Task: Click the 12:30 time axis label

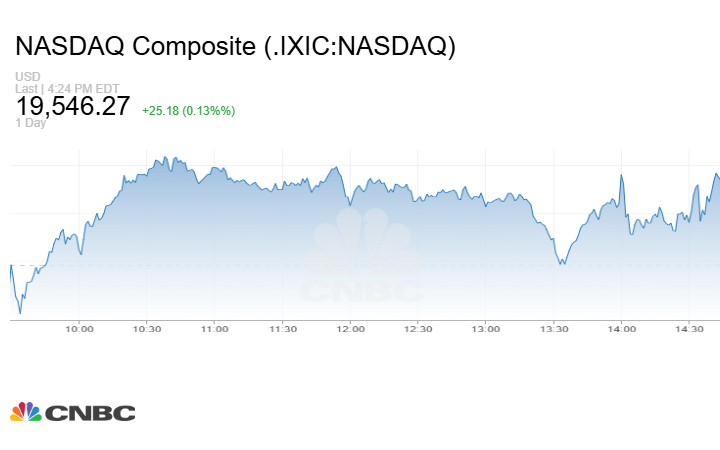Action: [x=418, y=328]
